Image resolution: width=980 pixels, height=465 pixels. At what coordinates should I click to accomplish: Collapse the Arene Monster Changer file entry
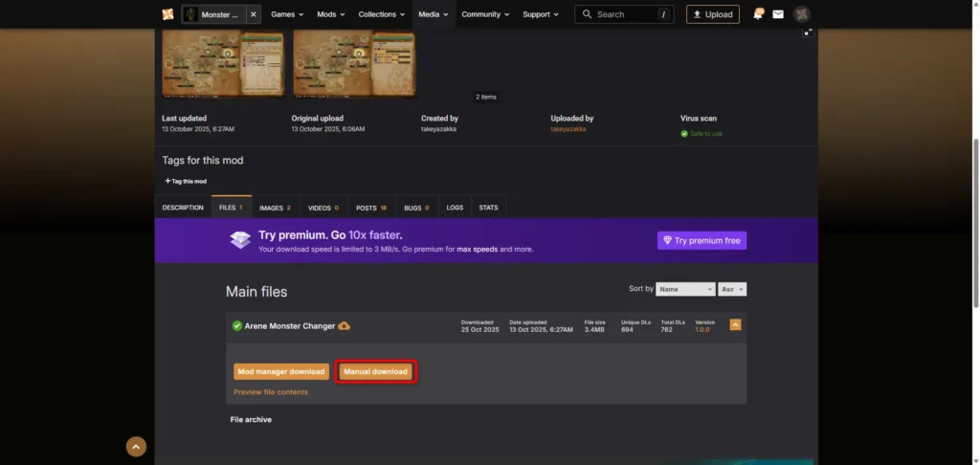(x=735, y=325)
